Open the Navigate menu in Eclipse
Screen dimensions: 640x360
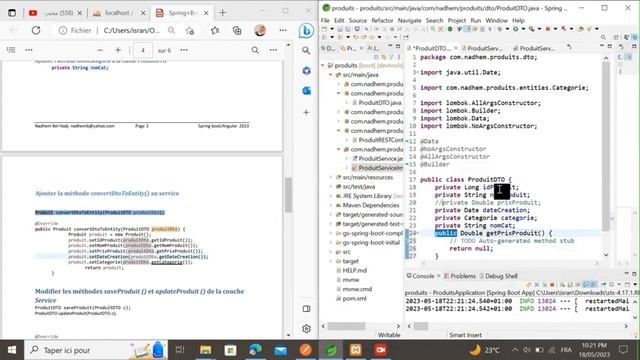pos(409,20)
